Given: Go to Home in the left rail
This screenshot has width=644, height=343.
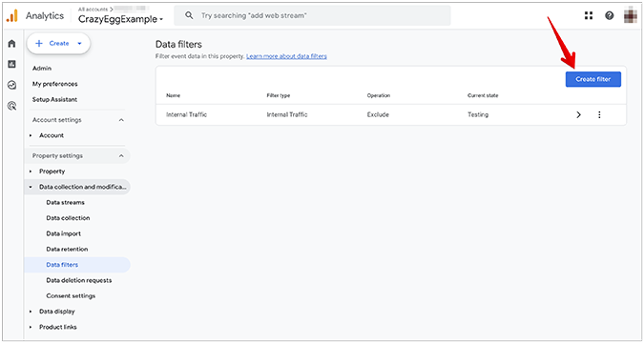Looking at the screenshot, I should (x=11, y=44).
